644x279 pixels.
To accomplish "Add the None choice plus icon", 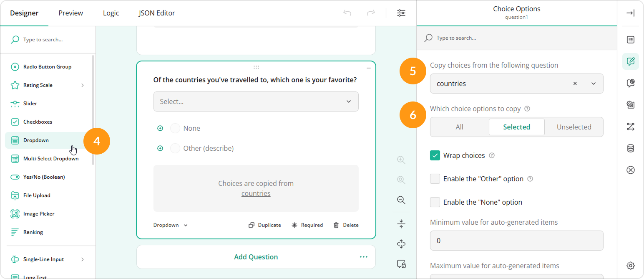I will [x=160, y=128].
